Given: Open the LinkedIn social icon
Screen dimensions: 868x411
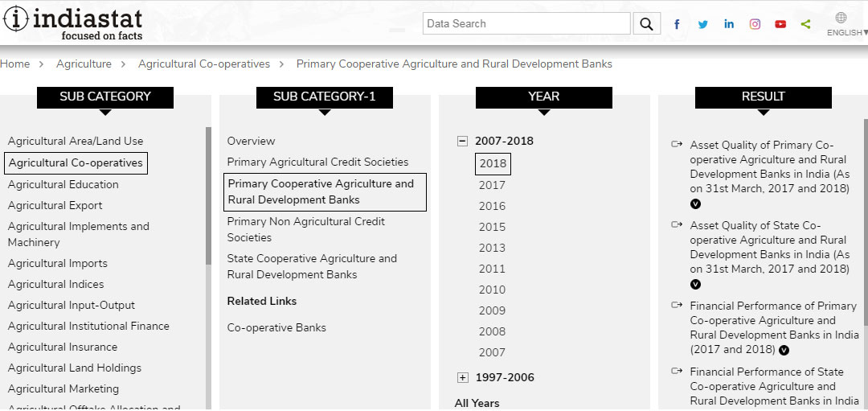Looking at the screenshot, I should pyautogui.click(x=729, y=24).
